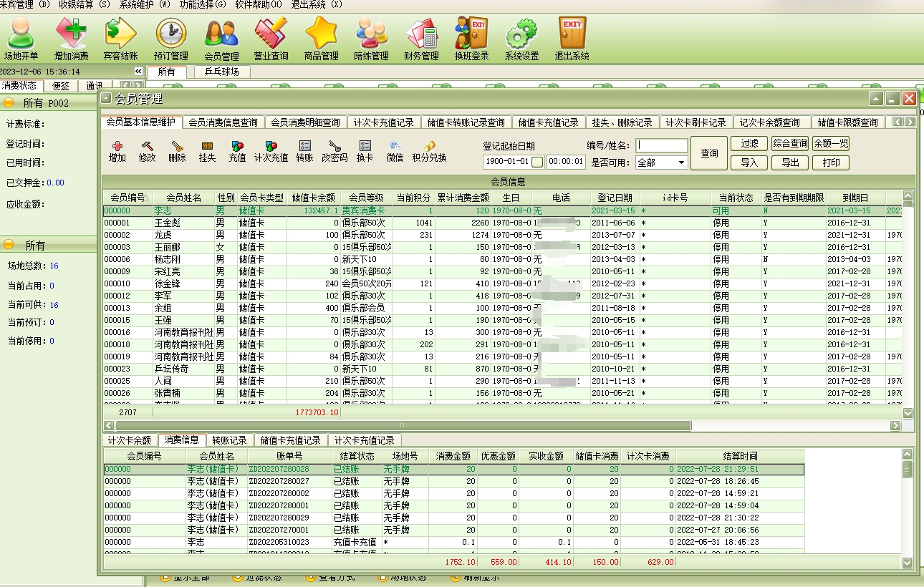The height and width of the screenshot is (587, 924).
Task: Click the 导出 export button
Action: (790, 162)
